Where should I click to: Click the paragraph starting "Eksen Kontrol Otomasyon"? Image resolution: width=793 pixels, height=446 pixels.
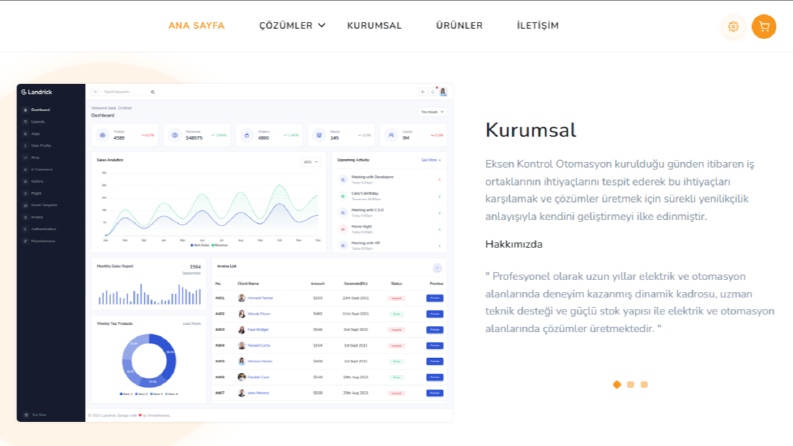coord(620,190)
